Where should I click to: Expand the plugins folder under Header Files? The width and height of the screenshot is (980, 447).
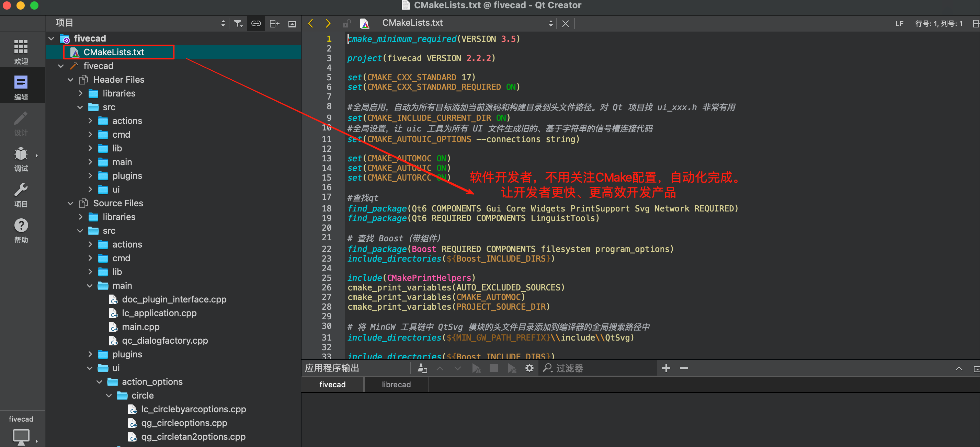pos(90,176)
